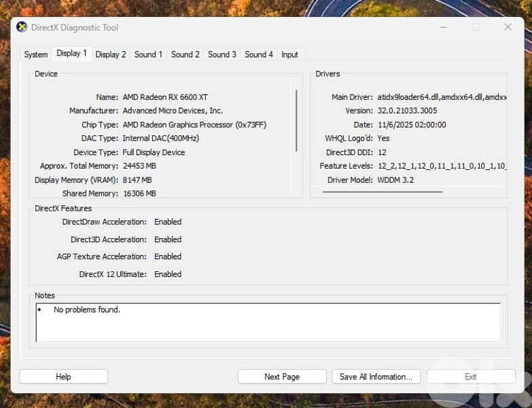
Task: Click Save All Information button
Action: 376,377
